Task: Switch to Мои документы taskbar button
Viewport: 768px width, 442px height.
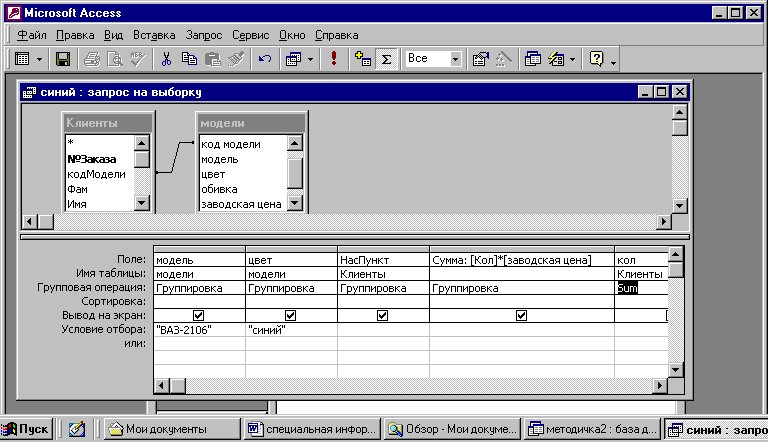Action: point(173,429)
